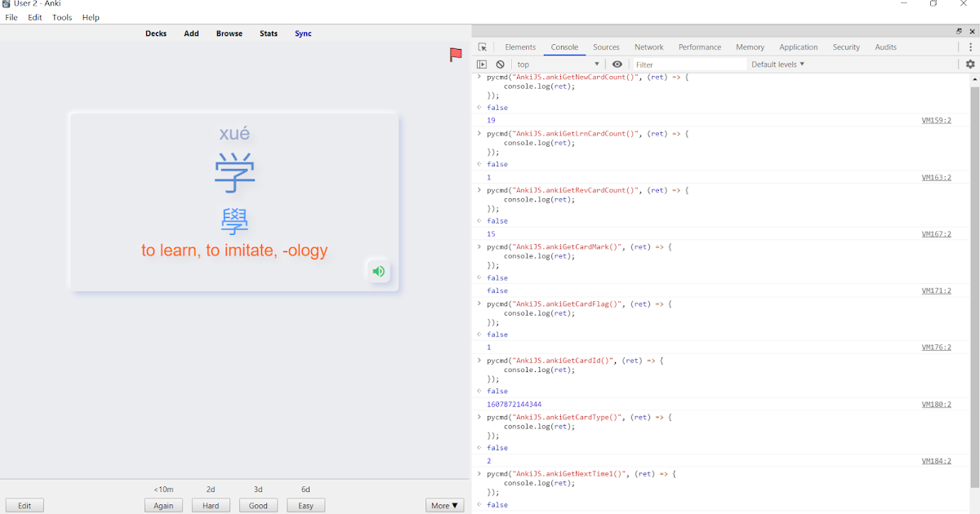Viewport: 980px width, 514px height.
Task: Open the DevTools settings gear
Action: coord(970,64)
